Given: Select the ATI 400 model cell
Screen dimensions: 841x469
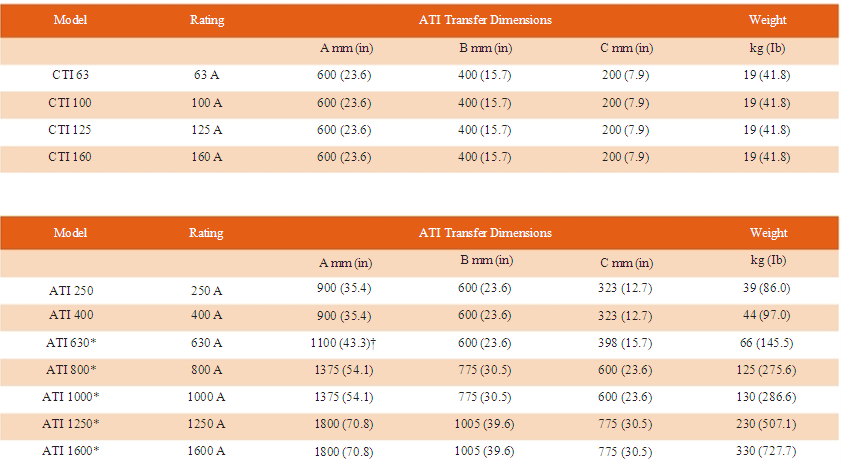Looking at the screenshot, I should 71,315.
